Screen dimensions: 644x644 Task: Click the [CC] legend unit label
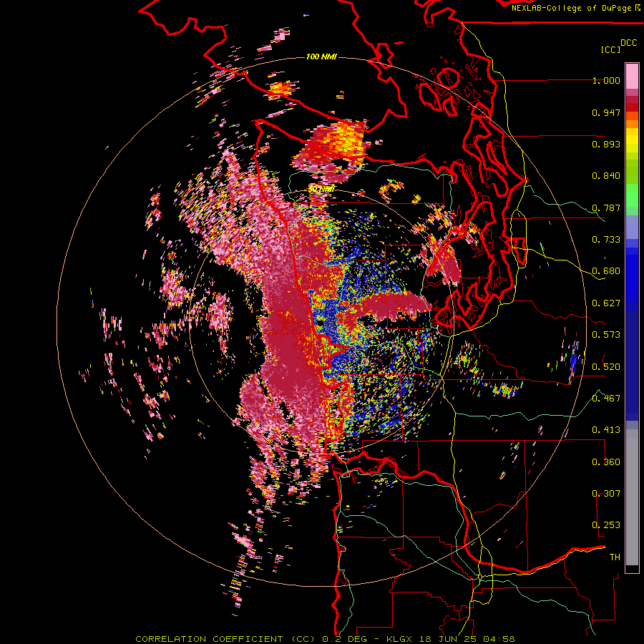coord(610,49)
